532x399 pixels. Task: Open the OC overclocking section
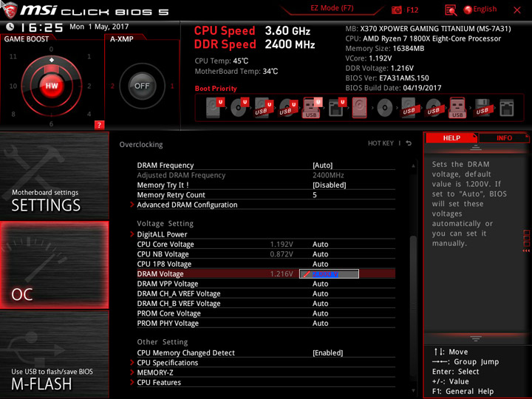tap(54, 265)
